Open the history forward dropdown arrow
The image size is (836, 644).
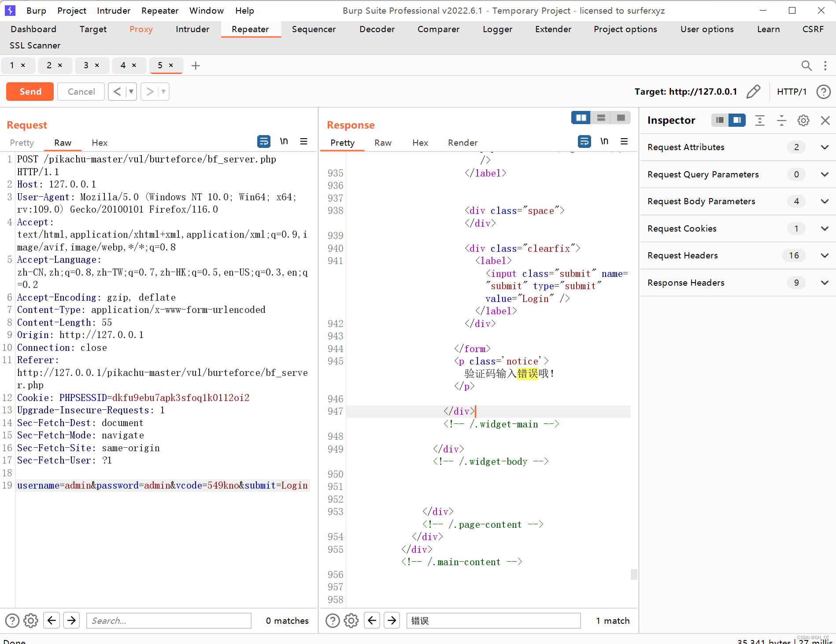pyautogui.click(x=163, y=92)
